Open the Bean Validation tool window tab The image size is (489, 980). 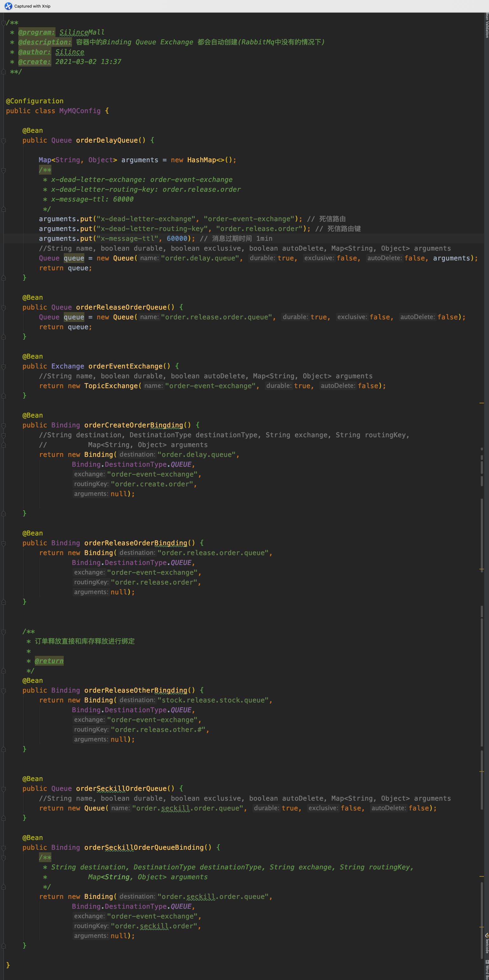coord(487,25)
